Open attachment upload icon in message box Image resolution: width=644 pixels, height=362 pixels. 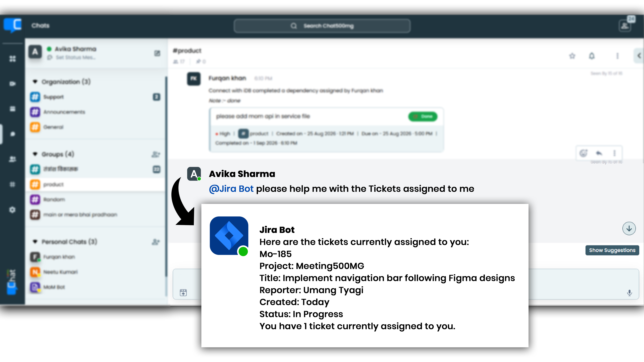click(183, 292)
